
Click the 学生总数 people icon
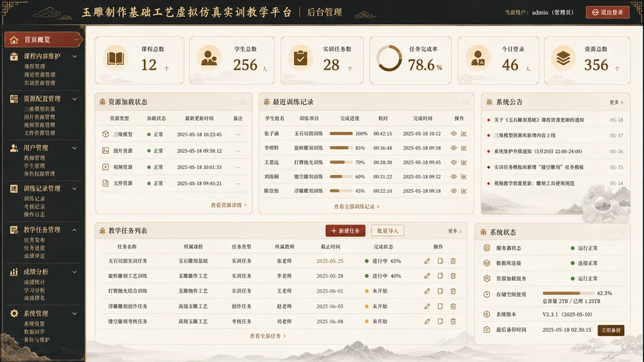point(209,58)
